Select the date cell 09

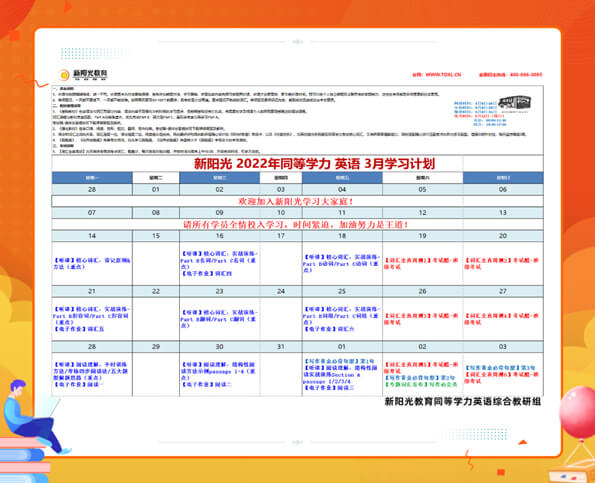click(219, 212)
